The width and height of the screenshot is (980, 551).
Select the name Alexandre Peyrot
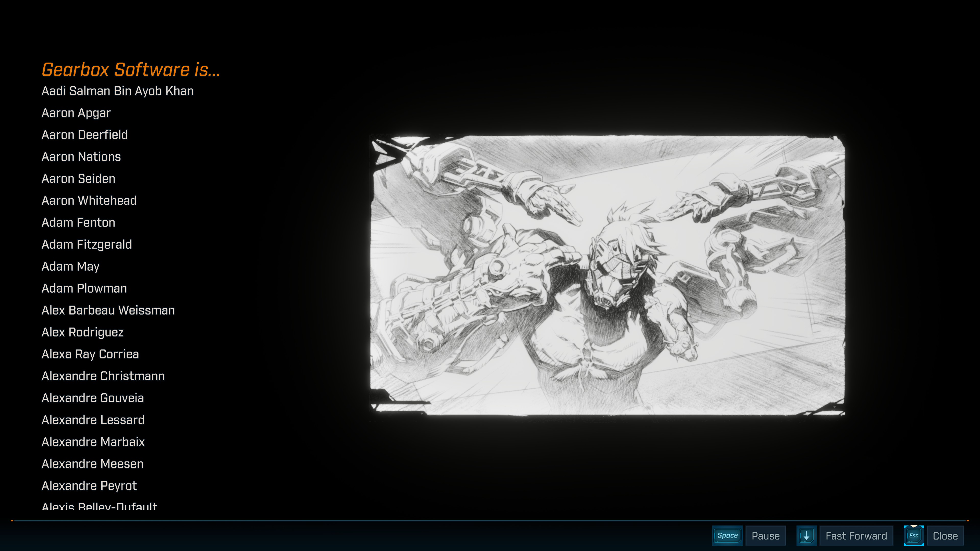[89, 486]
